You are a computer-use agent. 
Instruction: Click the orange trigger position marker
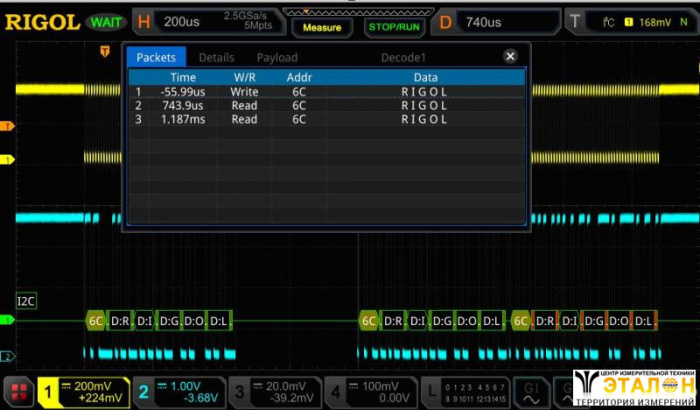(105, 49)
